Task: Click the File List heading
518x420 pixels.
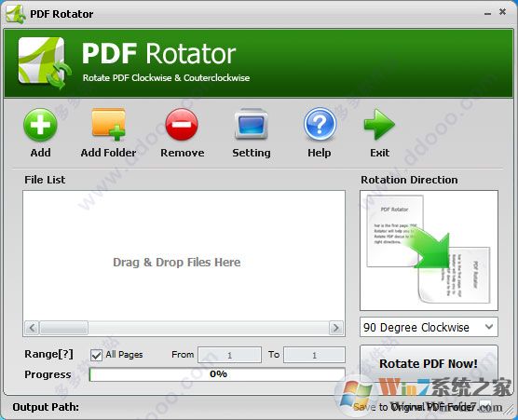Action: (45, 180)
